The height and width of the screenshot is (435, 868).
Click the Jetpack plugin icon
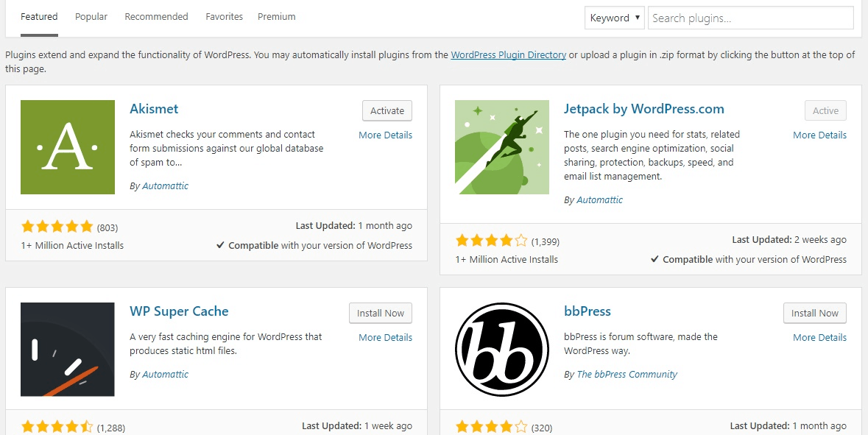[x=502, y=147]
